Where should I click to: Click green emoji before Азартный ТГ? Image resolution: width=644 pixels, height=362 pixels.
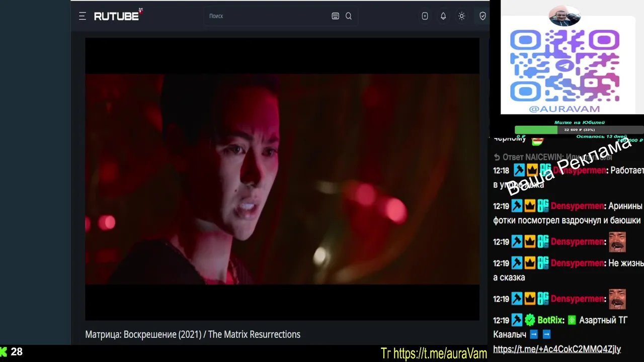(572, 320)
